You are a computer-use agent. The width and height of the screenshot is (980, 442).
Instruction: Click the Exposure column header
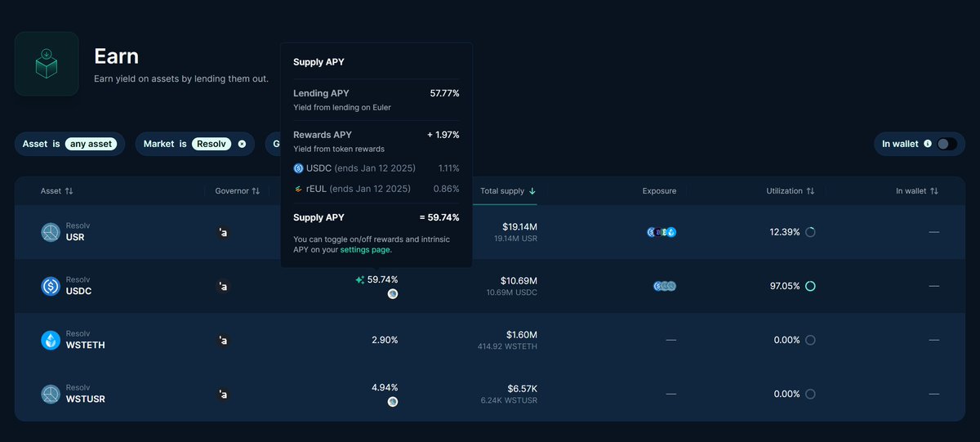pos(659,191)
